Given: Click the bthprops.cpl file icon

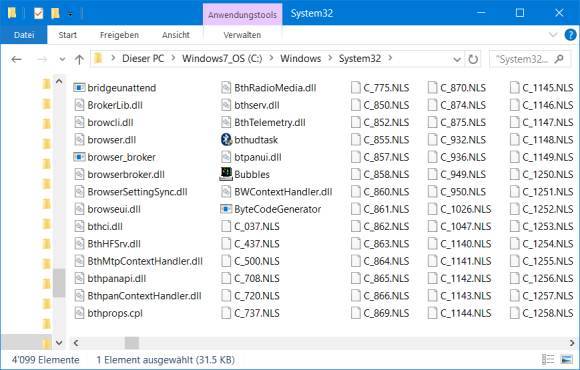Looking at the screenshot, I should pyautogui.click(x=79, y=313).
